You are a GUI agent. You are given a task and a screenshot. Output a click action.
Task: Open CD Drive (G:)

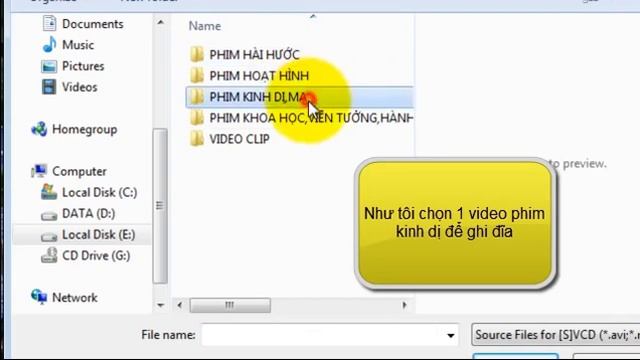(x=96, y=256)
